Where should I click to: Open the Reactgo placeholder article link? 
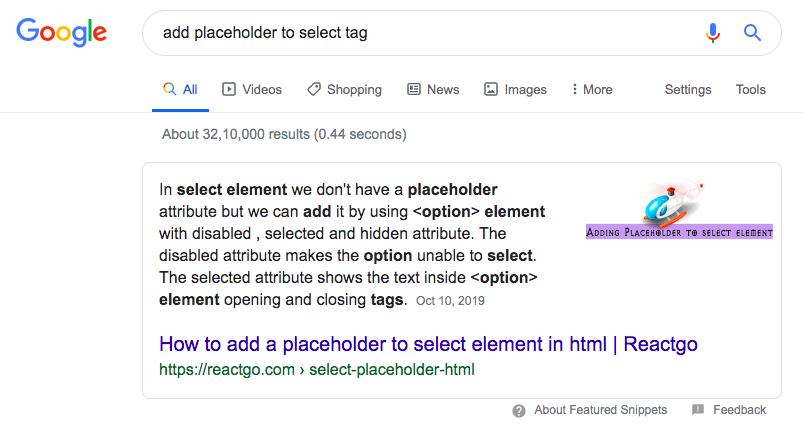(x=428, y=344)
